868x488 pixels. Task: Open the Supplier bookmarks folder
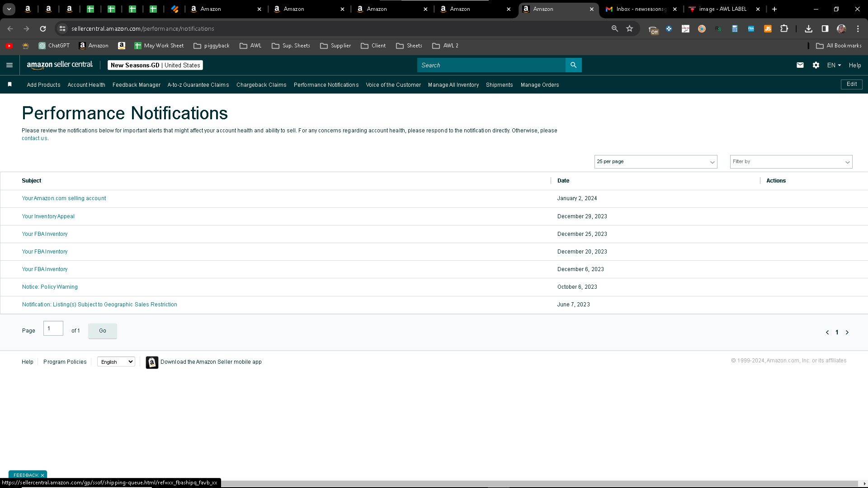point(335,46)
